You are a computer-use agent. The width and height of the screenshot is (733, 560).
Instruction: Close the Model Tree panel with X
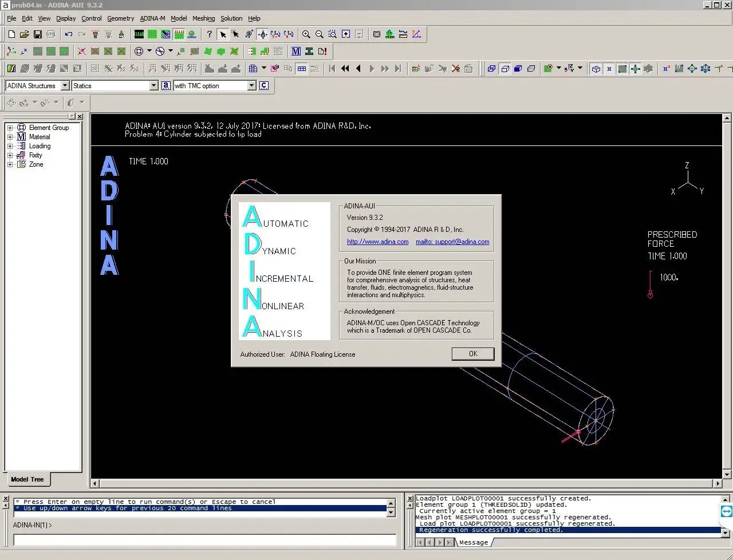[x=80, y=116]
